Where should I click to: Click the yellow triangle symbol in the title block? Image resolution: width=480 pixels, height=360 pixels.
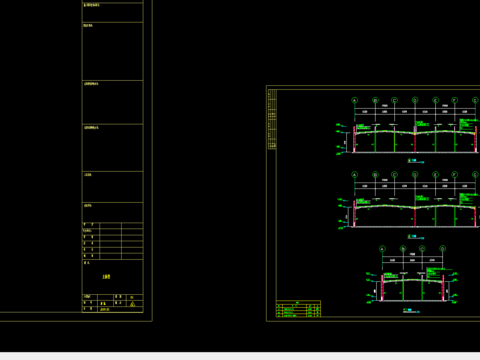tap(133, 304)
